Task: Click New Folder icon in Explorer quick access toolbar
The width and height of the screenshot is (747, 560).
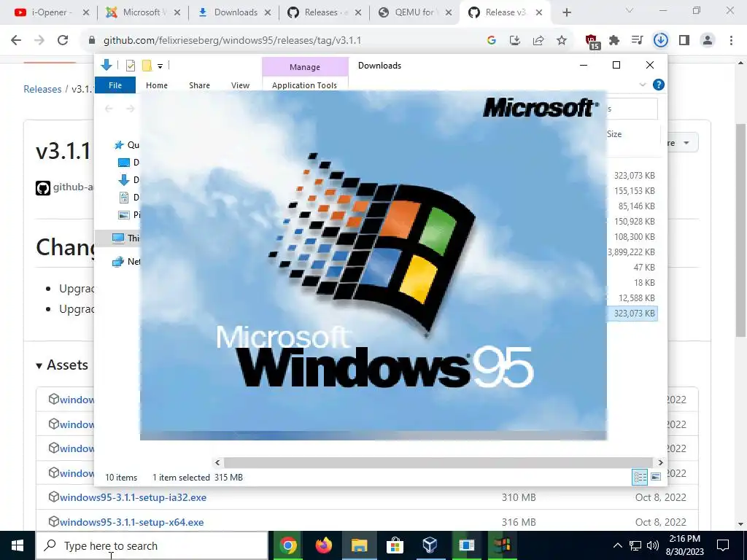Action: pyautogui.click(x=147, y=66)
